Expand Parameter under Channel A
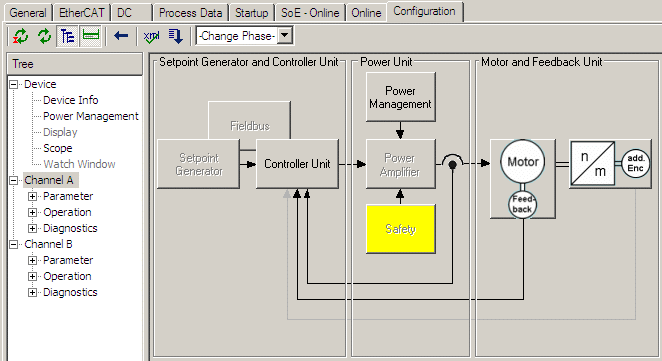The width and height of the screenshot is (662, 361). click(x=32, y=196)
